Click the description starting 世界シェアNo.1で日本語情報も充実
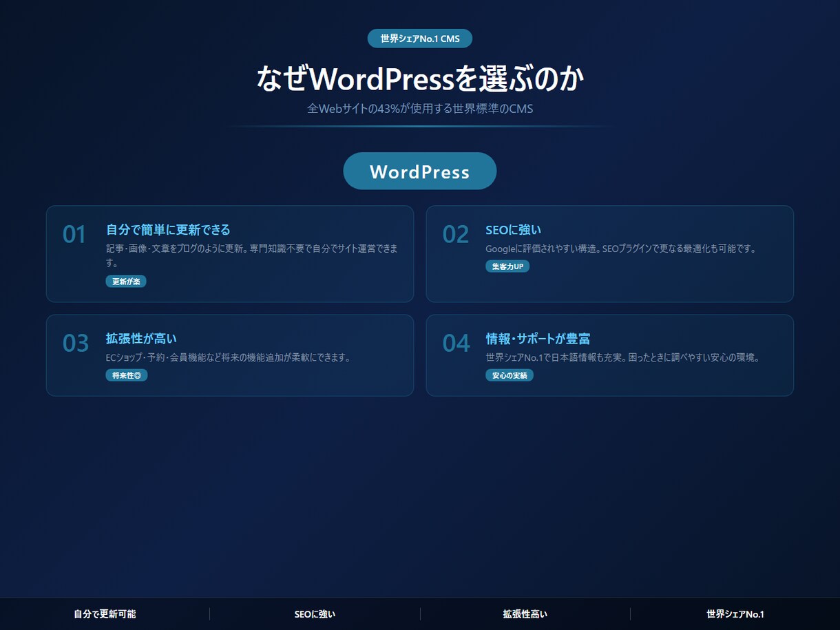Screen dimensions: 840x630 tap(623, 357)
